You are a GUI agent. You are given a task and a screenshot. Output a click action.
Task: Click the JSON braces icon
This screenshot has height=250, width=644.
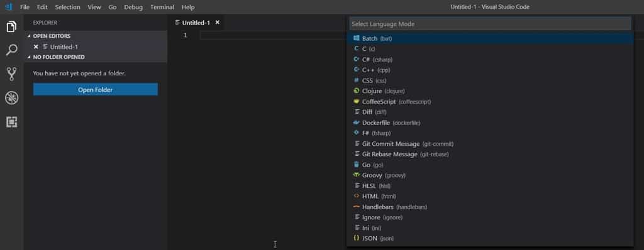(356, 238)
